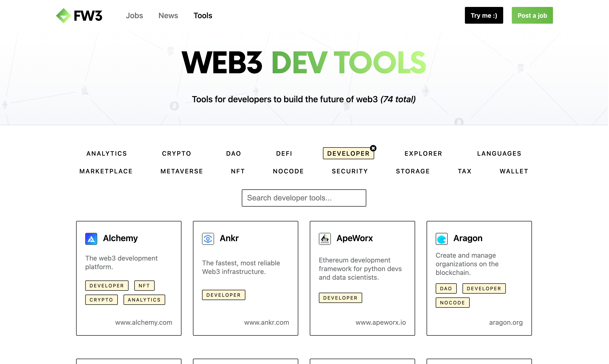Click the Post a job button
The image size is (609, 364).
532,16
